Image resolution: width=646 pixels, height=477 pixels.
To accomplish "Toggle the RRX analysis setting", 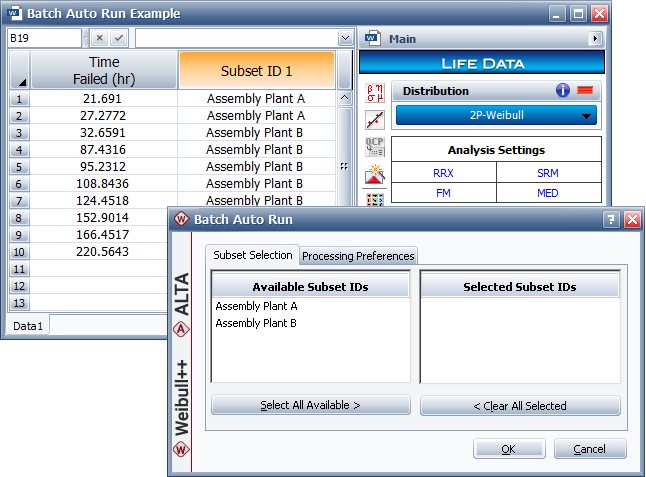I will click(x=443, y=173).
